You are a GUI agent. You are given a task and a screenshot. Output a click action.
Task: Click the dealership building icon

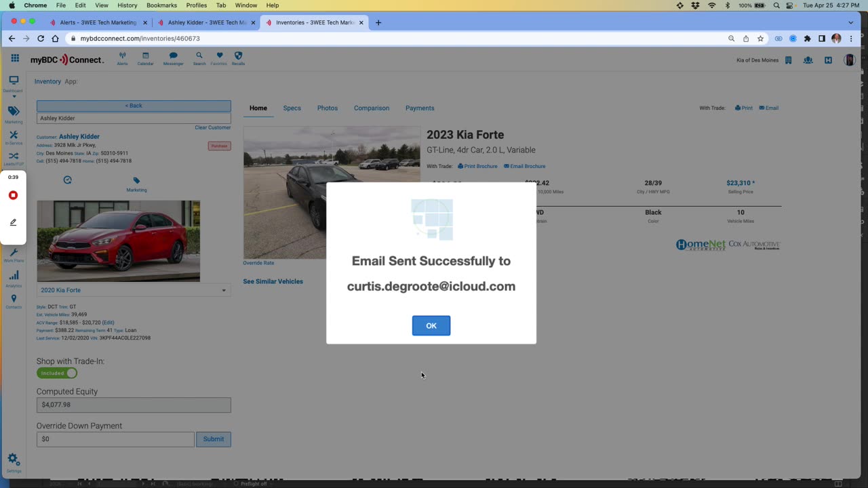coord(788,60)
